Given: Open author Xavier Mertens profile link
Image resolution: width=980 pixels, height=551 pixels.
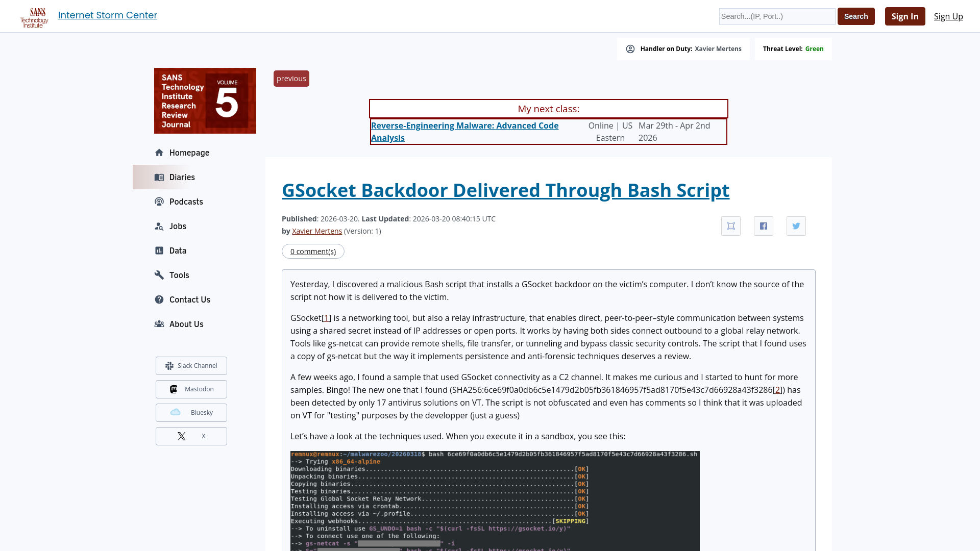Looking at the screenshot, I should (x=317, y=231).
